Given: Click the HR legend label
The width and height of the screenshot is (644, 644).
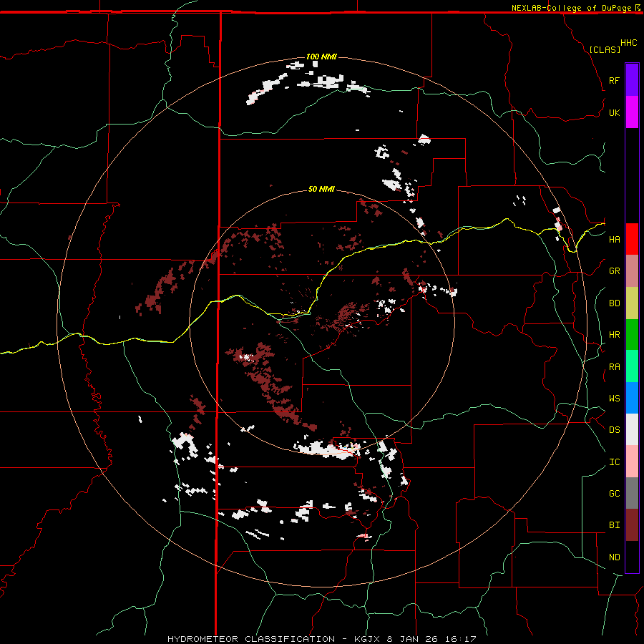Looking at the screenshot, I should coord(614,335).
